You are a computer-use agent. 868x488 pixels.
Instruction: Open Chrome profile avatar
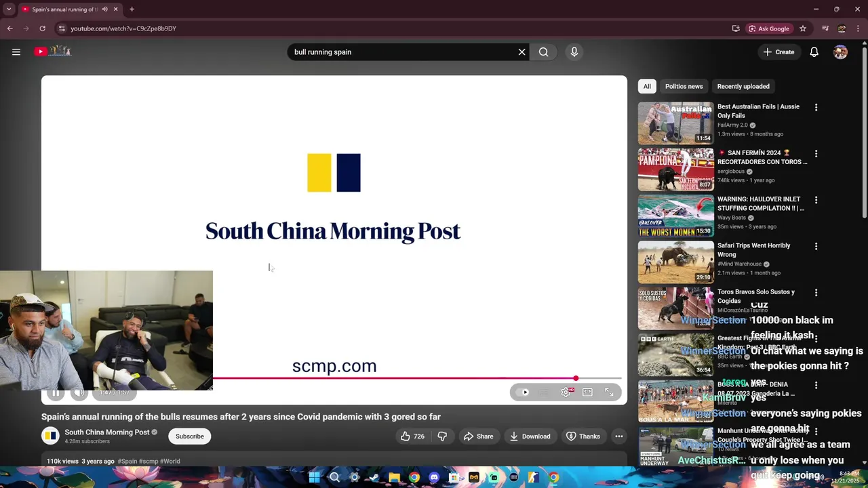[x=842, y=28]
